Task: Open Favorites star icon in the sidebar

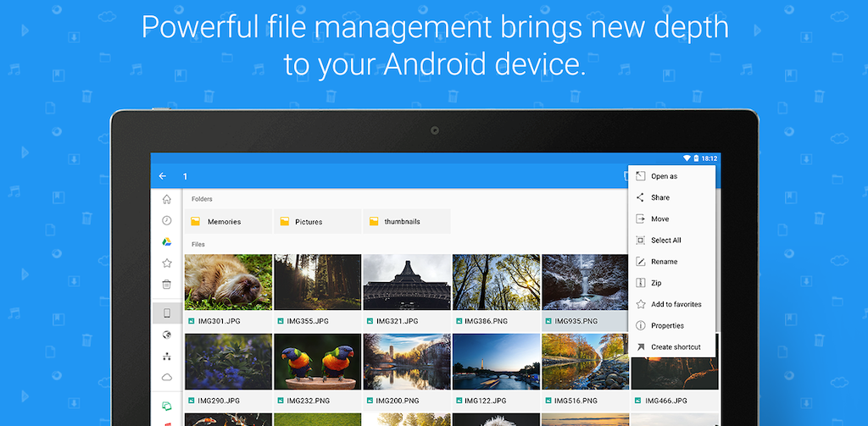Action: point(167,263)
